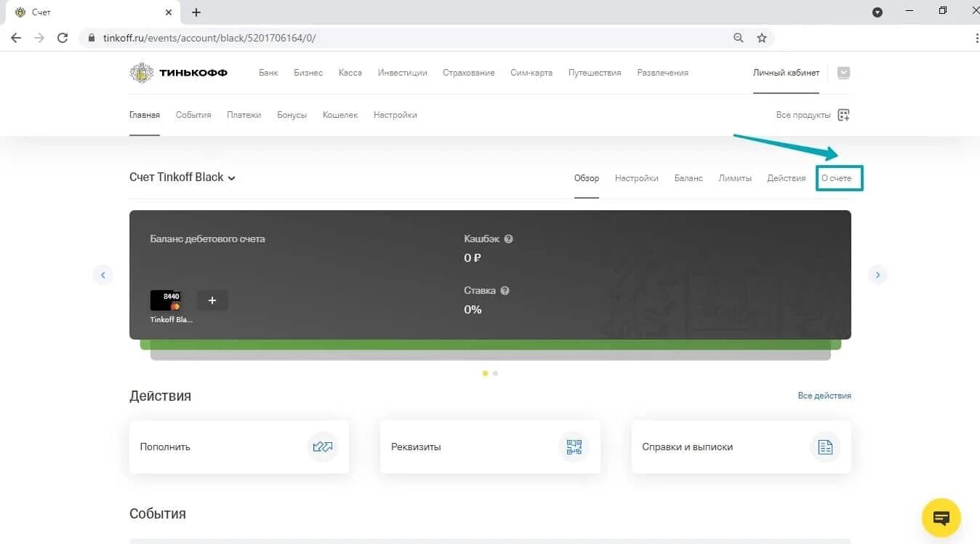Select the Tinkoff Black card thumbnail
The image size is (980, 544).
point(166,300)
